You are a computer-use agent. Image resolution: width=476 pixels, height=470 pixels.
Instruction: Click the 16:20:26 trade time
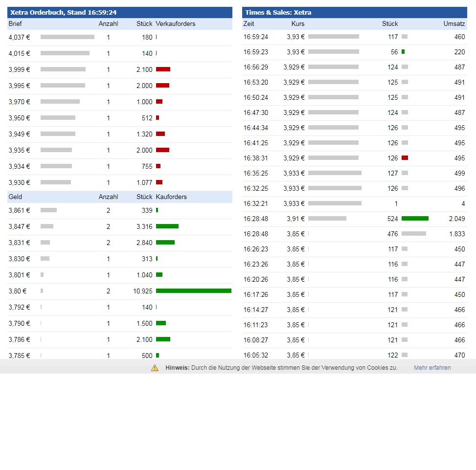[x=255, y=279]
